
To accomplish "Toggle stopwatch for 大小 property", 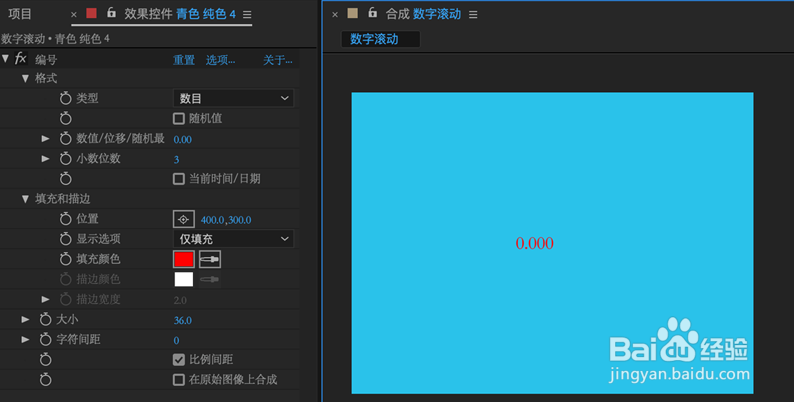I will (46, 319).
